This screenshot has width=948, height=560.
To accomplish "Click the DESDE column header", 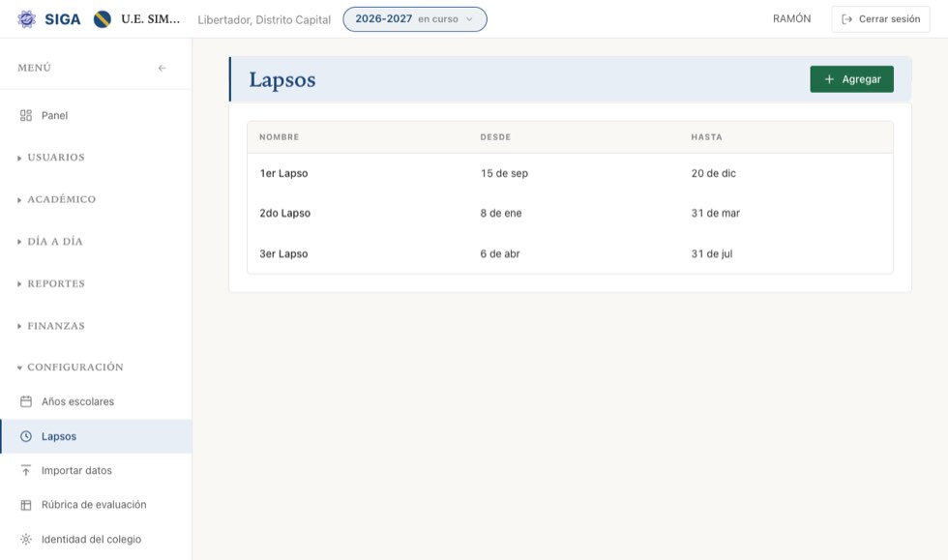I will point(495,137).
